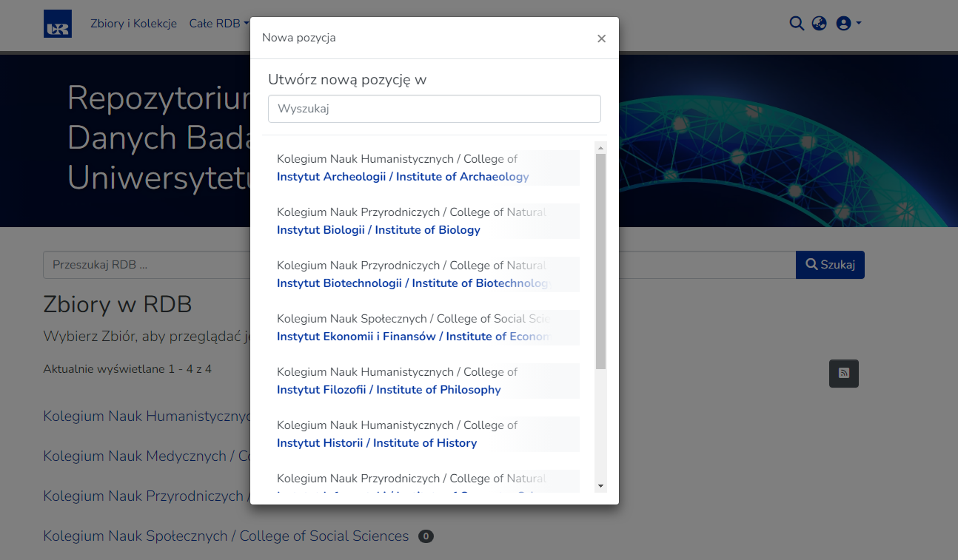The image size is (958, 560).
Task: Open the search magnifier icon in navbar
Action: [x=797, y=24]
